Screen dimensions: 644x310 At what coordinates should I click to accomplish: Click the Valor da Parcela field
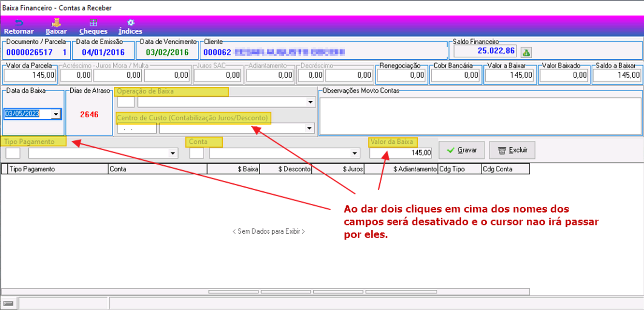tap(30, 75)
